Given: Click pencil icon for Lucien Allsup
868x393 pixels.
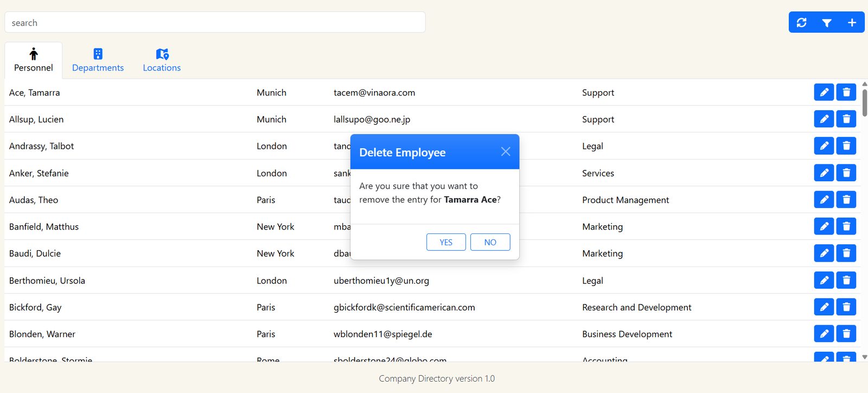Looking at the screenshot, I should pos(824,119).
